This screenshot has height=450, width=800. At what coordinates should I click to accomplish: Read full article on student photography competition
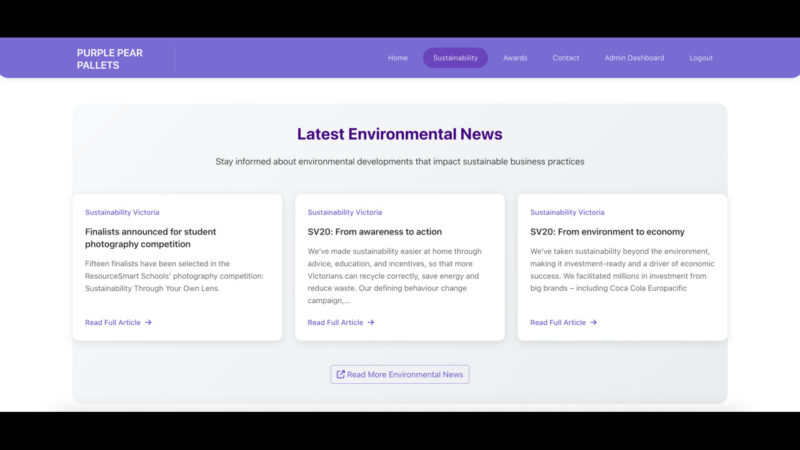[118, 322]
